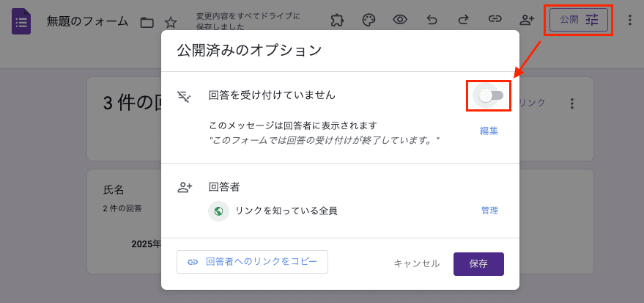Open the three-dot more menu in header
This screenshot has height=303, width=644.
[x=629, y=20]
